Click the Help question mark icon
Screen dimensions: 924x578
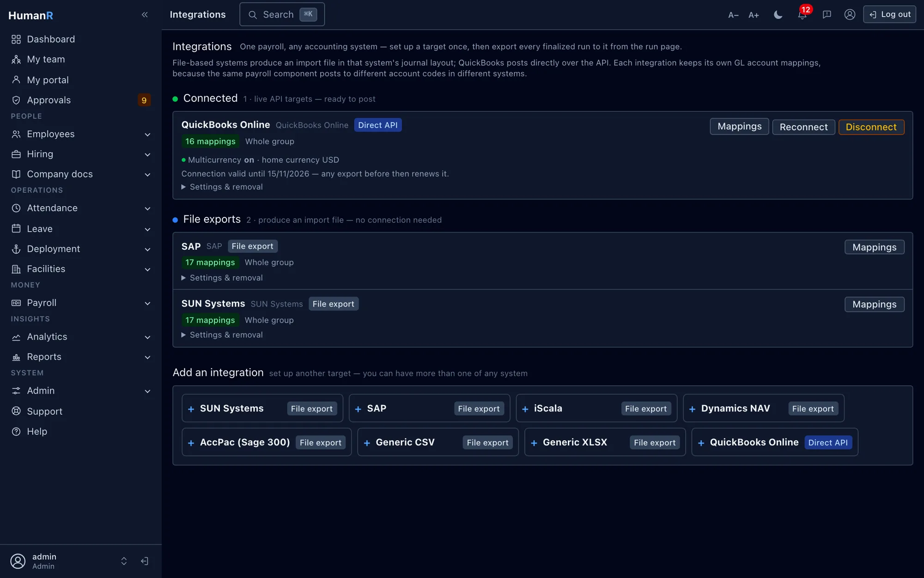coord(16,431)
